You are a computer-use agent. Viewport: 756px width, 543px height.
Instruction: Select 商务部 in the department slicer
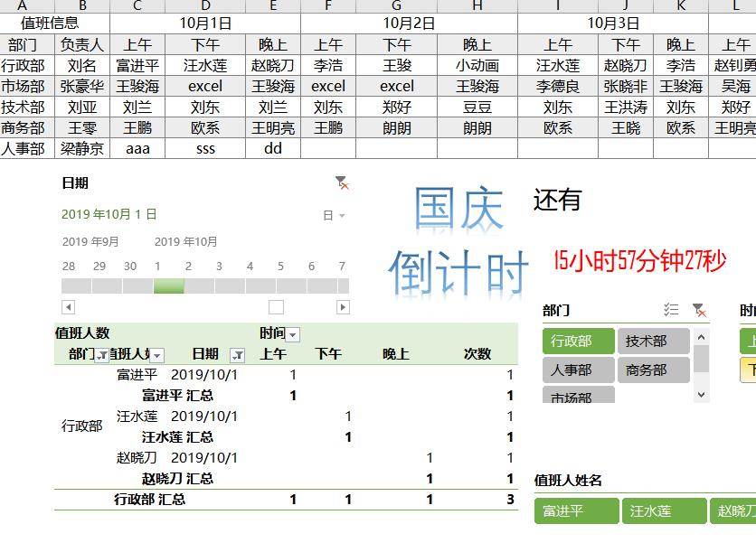[647, 369]
